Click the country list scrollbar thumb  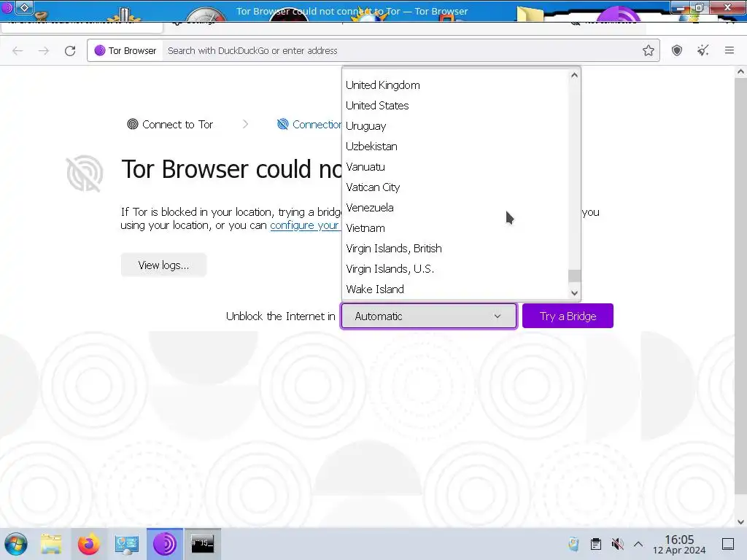pos(574,276)
